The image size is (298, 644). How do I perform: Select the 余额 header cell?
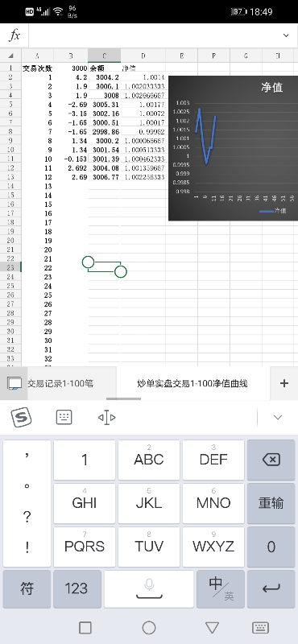tap(105, 68)
